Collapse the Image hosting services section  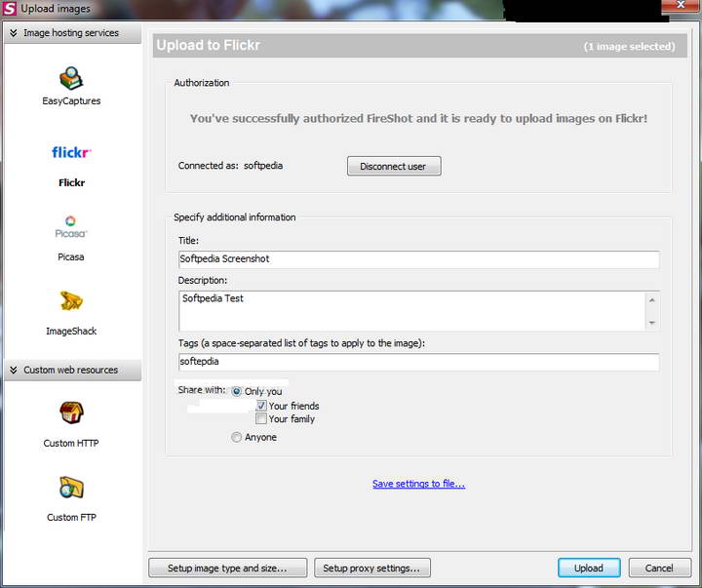(72, 33)
